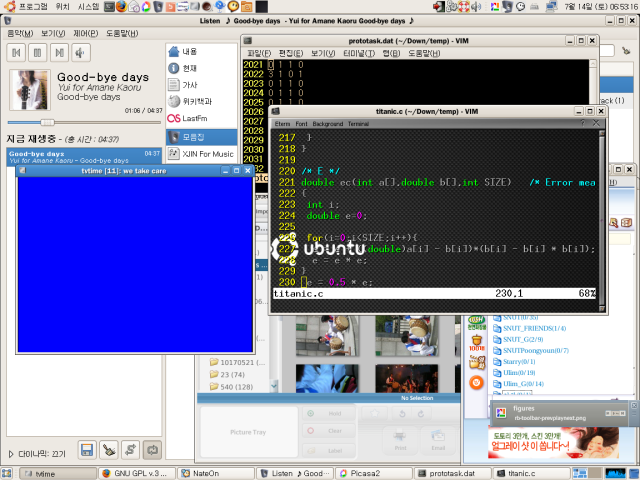
Task: Expand Ulim(0/19) group in NateOn
Action: pyautogui.click(x=514, y=373)
